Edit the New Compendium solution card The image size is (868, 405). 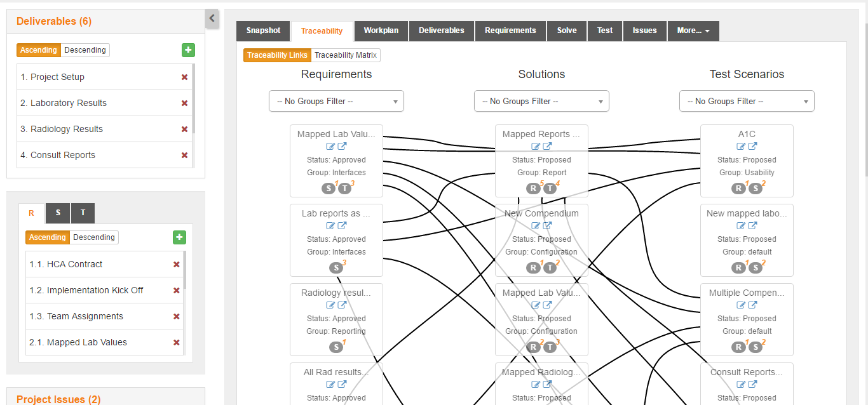[x=536, y=226]
